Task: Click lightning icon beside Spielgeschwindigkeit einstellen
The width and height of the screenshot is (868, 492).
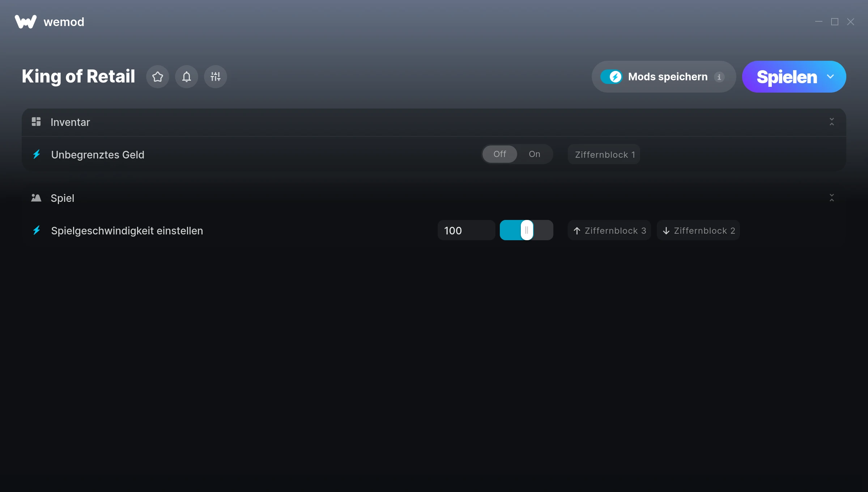Action: (x=37, y=230)
